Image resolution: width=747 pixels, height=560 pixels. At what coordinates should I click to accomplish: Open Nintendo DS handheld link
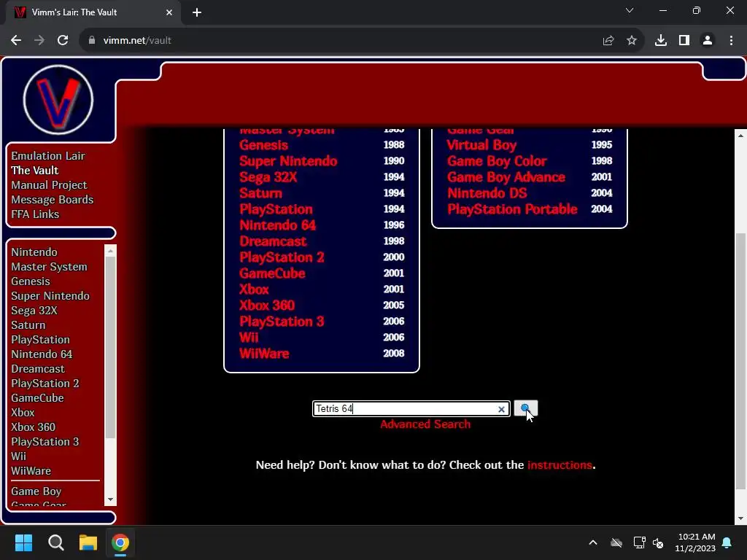tap(487, 192)
